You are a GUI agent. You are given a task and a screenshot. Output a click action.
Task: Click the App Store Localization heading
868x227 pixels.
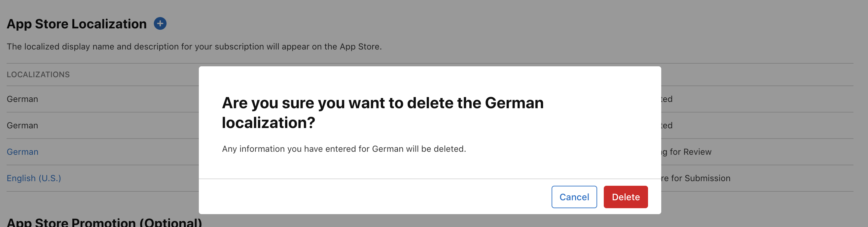(x=77, y=24)
